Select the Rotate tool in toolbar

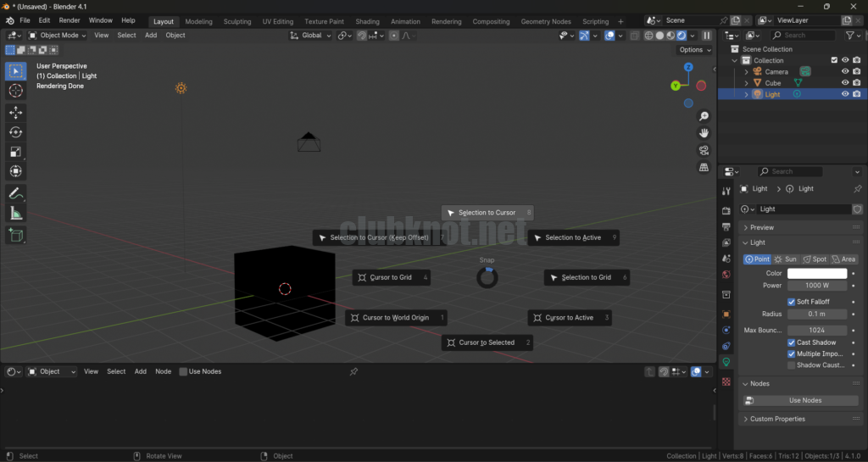pos(15,132)
